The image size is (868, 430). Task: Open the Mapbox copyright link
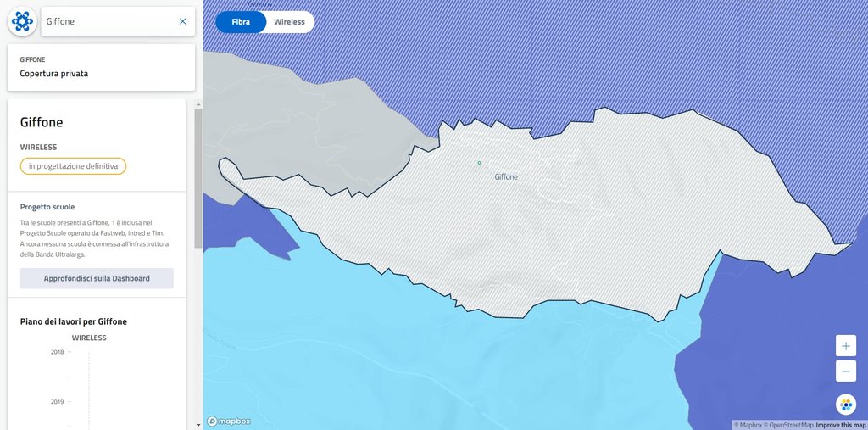(x=748, y=425)
